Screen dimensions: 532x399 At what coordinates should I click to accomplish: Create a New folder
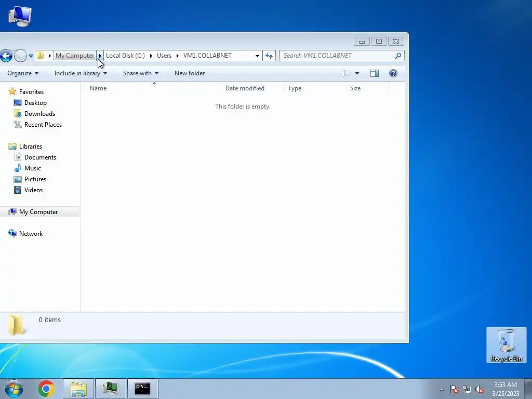click(x=190, y=73)
